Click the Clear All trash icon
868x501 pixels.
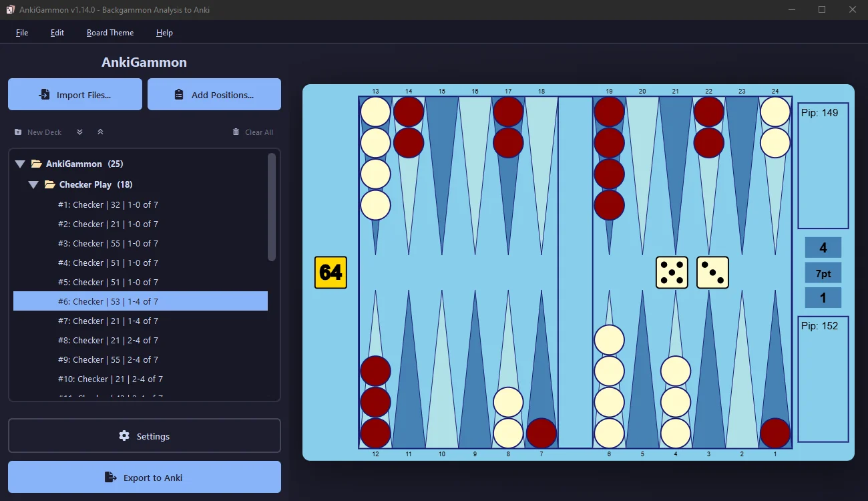point(236,132)
